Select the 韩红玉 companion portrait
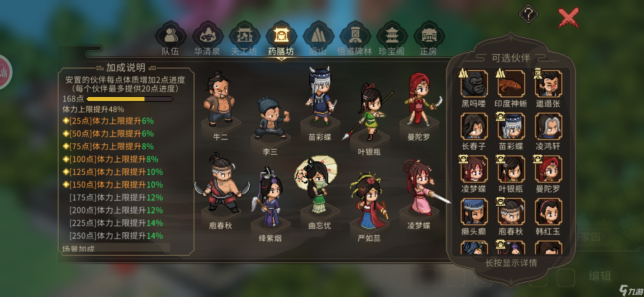644x297 pixels. [x=548, y=211]
